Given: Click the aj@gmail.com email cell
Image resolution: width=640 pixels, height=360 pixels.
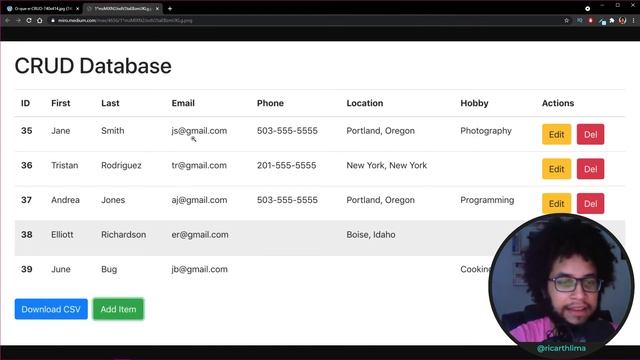Looking at the screenshot, I should [199, 200].
